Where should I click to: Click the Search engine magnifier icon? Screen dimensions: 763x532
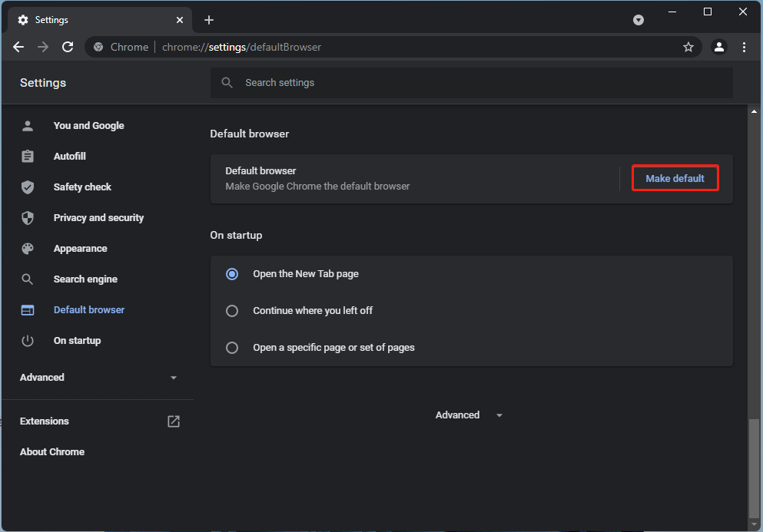point(28,279)
